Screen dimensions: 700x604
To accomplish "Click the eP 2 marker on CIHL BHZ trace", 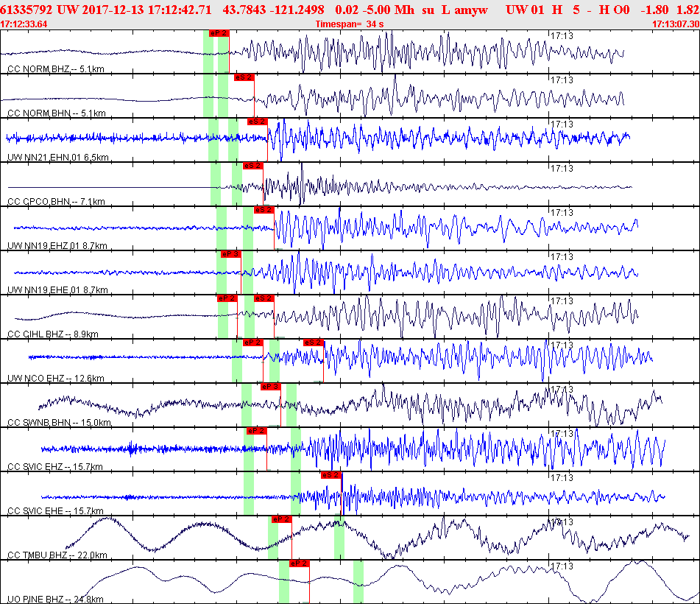I will coord(227,298).
